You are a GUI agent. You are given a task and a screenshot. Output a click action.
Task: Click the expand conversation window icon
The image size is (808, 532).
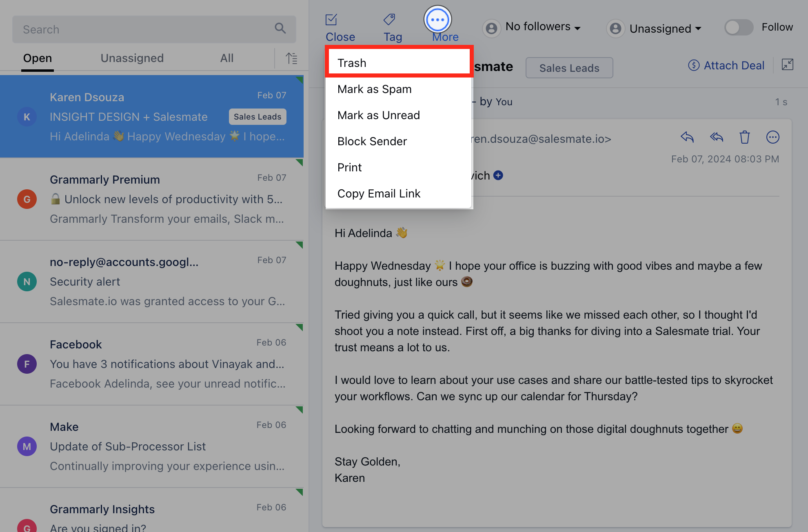[787, 64]
